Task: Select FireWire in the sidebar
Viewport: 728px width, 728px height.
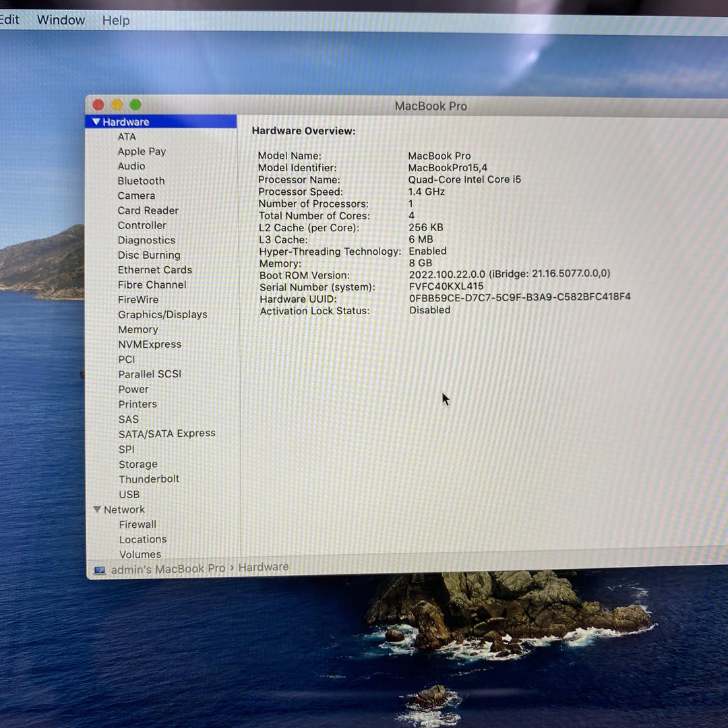Action: 138,299
